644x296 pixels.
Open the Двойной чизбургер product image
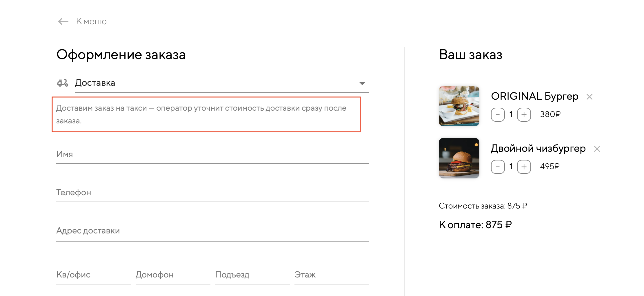pos(459,158)
